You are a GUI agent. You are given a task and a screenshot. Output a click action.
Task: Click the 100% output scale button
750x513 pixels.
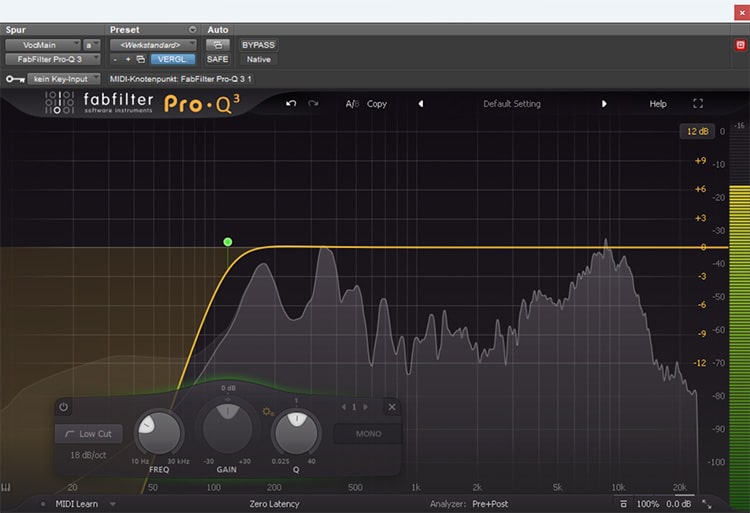(x=648, y=504)
